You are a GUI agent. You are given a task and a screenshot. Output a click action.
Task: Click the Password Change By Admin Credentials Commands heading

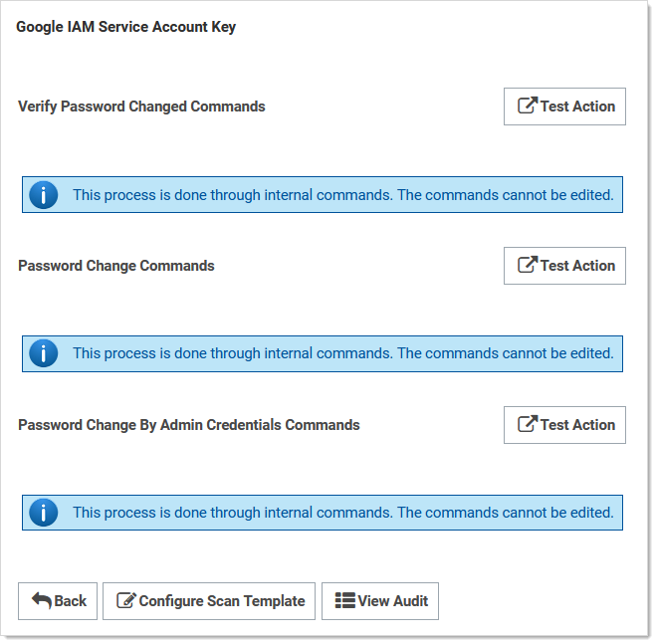tap(189, 425)
